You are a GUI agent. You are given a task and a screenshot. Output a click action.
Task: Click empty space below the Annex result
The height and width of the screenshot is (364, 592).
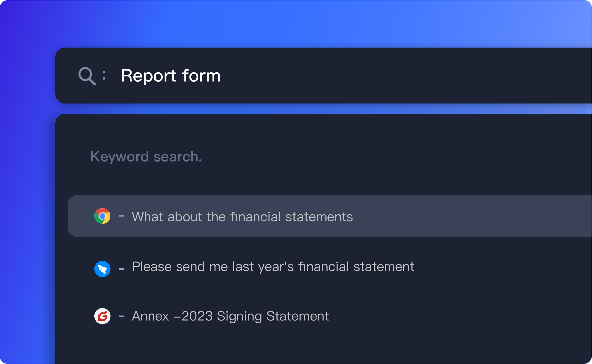pyautogui.click(x=288, y=346)
